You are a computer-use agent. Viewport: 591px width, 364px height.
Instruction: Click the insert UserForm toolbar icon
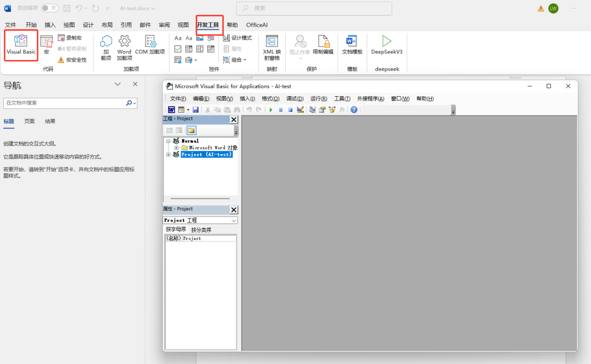(x=181, y=109)
